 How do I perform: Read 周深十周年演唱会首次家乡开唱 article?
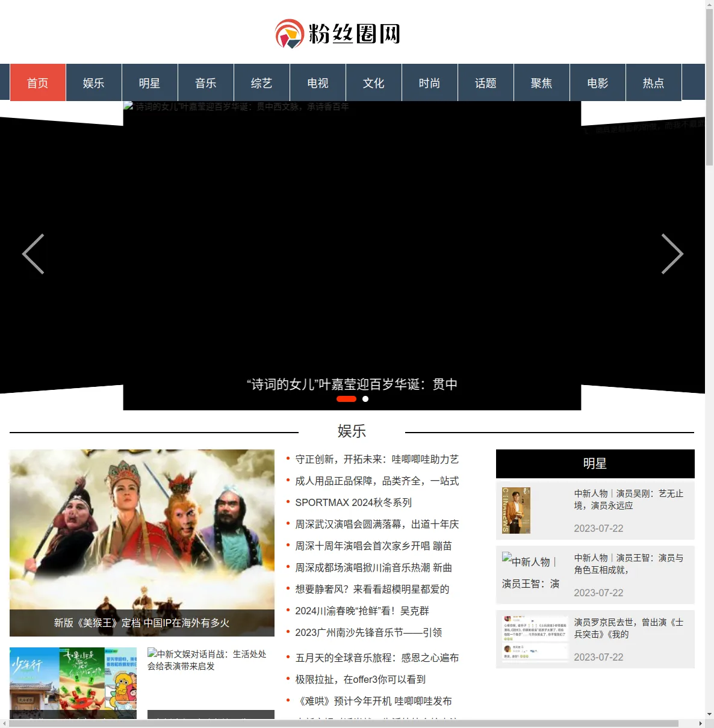(x=373, y=546)
